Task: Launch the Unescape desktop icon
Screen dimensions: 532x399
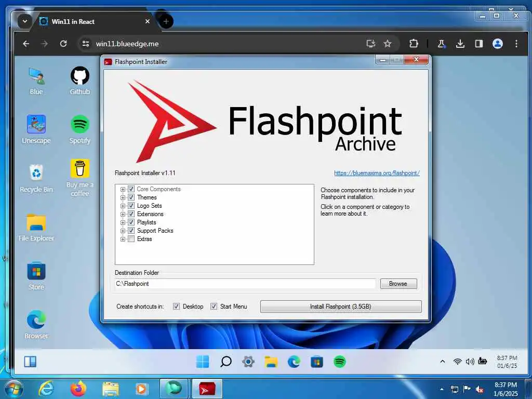Action: (36, 129)
